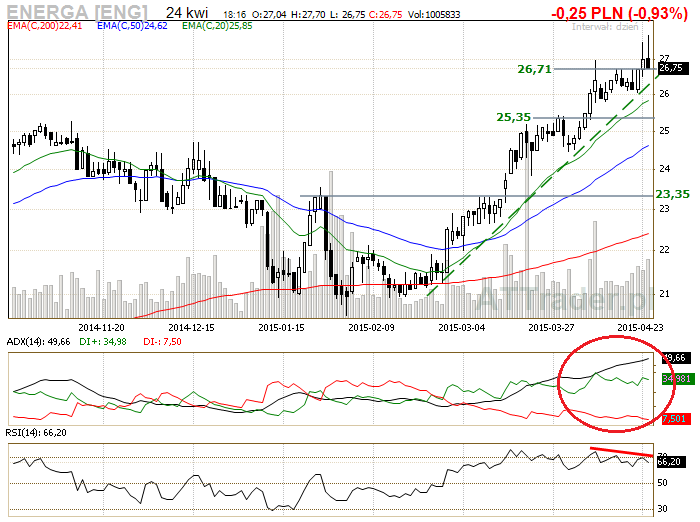Click the EMA(C,50) 24,62 legend
The width and height of the screenshot is (700, 522).
(132, 26)
